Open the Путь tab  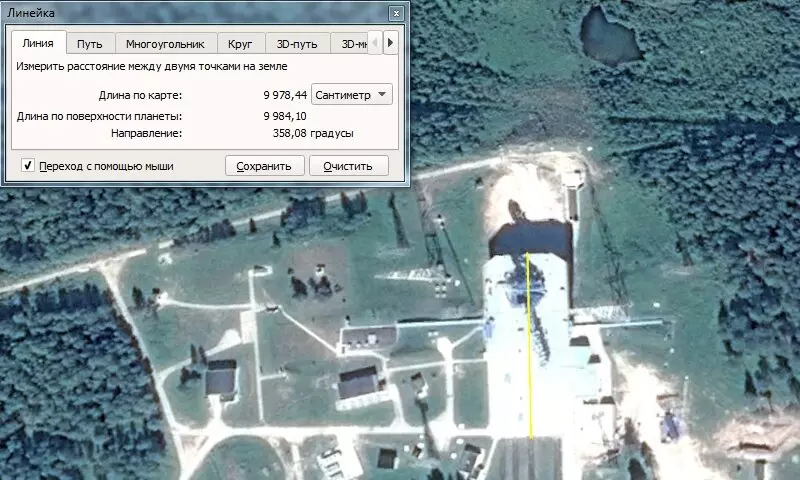pyautogui.click(x=90, y=44)
